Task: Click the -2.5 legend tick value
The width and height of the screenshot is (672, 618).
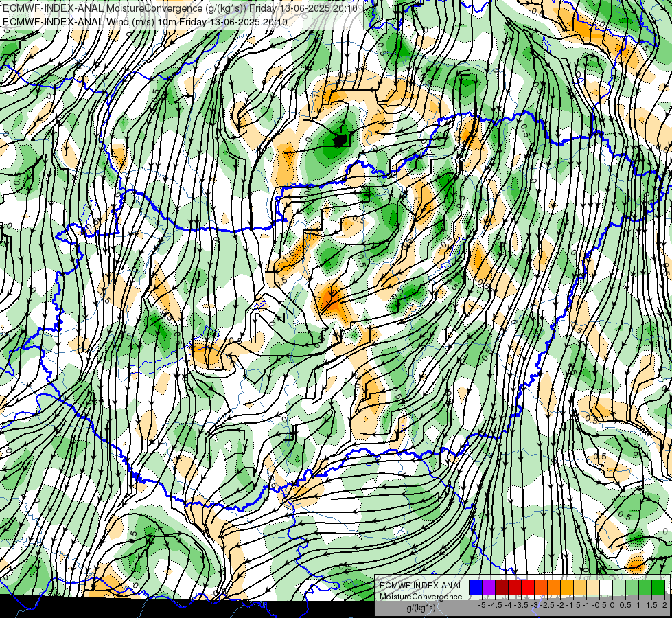Action: 547,605
